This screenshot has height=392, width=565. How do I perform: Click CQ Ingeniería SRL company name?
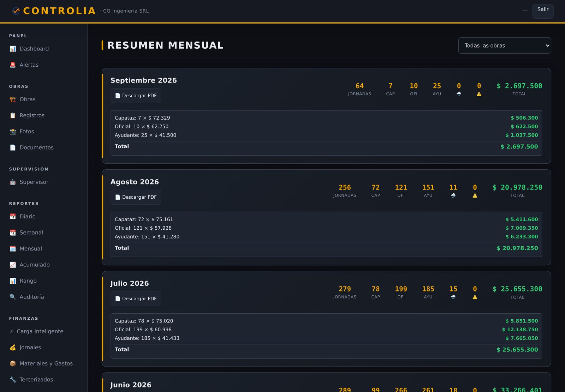tap(126, 11)
